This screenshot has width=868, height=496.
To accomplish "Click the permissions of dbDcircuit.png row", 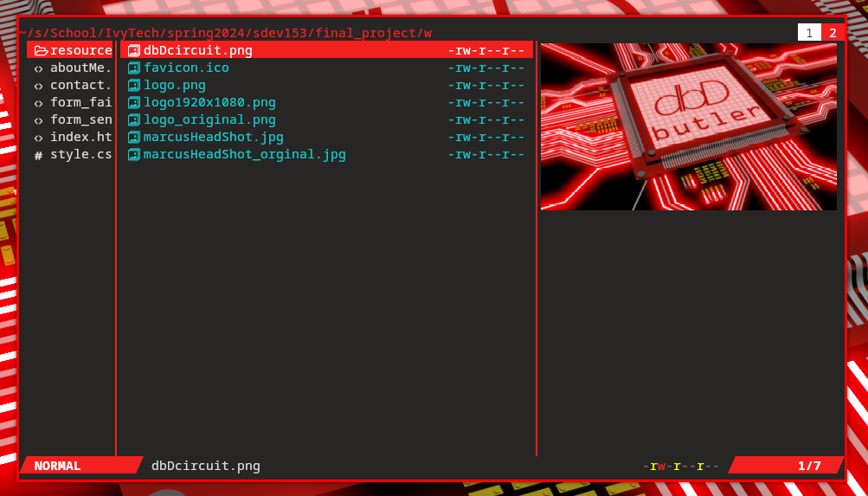I will (x=486, y=51).
